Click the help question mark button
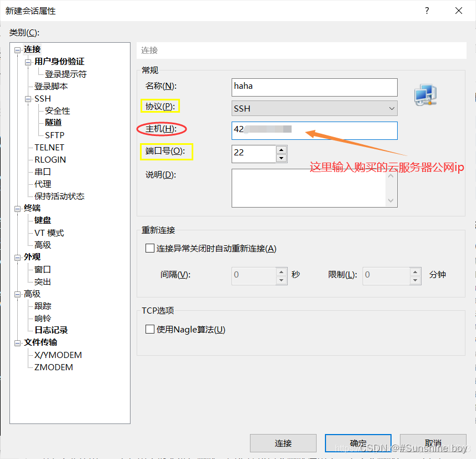Viewport: 476px width, 459px height. 427,11
